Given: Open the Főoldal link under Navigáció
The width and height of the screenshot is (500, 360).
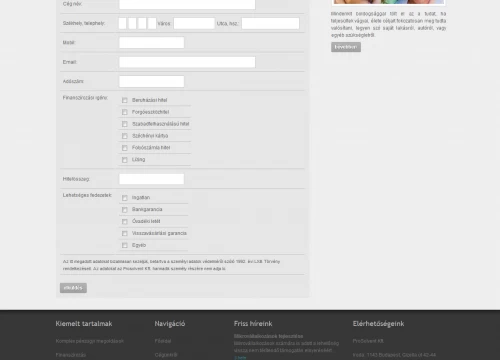Looking at the screenshot, I should click(163, 341).
